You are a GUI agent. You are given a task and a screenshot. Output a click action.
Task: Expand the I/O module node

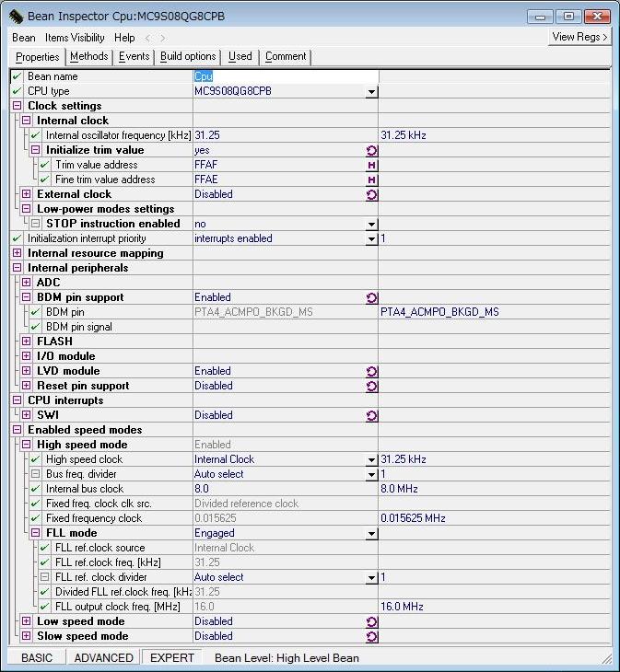(26, 356)
